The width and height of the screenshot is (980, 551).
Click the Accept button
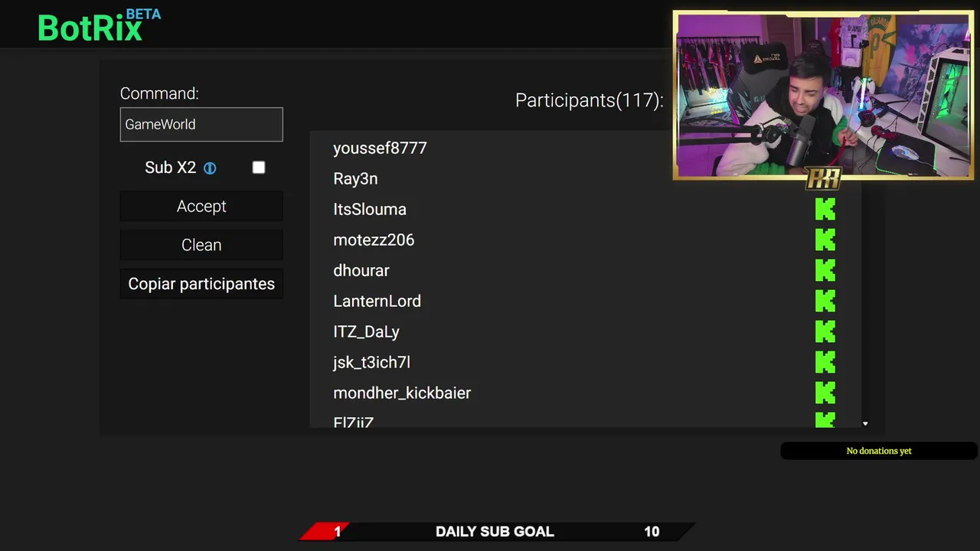201,207
